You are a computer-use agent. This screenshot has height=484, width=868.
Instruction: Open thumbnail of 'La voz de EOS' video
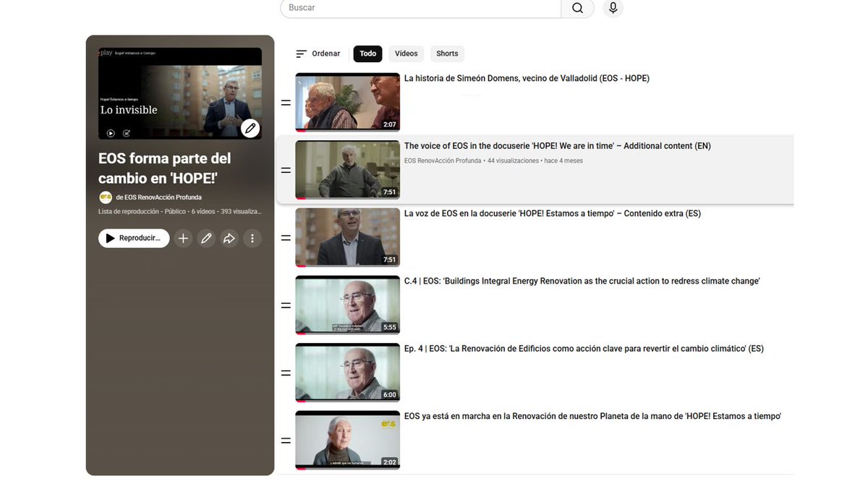pos(347,237)
